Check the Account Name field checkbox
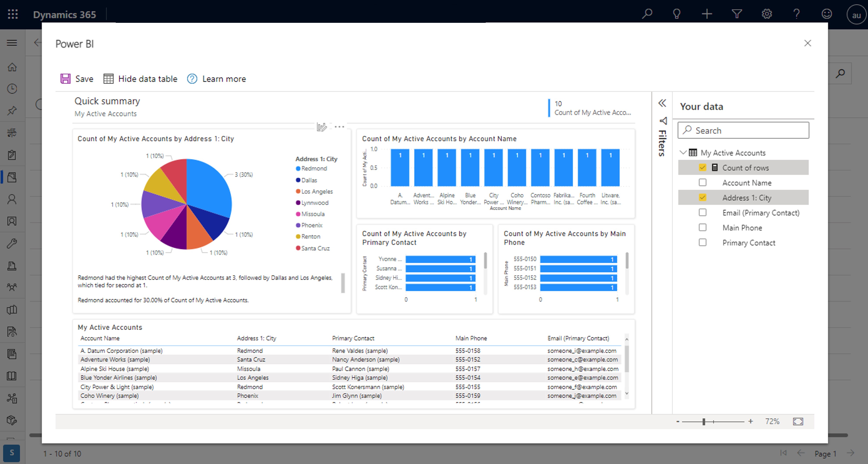The height and width of the screenshot is (464, 868). (x=703, y=183)
